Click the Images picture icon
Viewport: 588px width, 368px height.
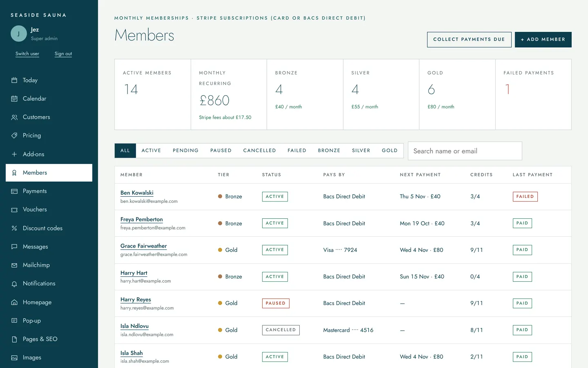coord(14,358)
